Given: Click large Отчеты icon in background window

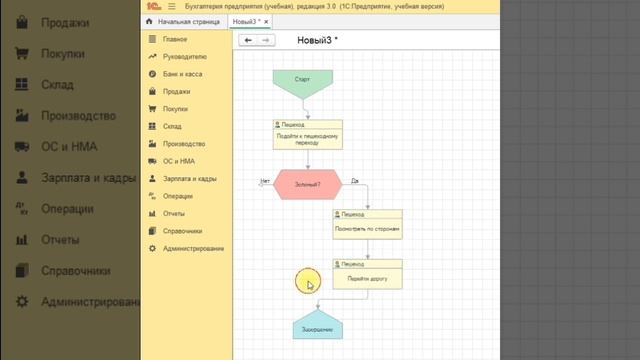Looking at the screenshot, I should point(22,240).
